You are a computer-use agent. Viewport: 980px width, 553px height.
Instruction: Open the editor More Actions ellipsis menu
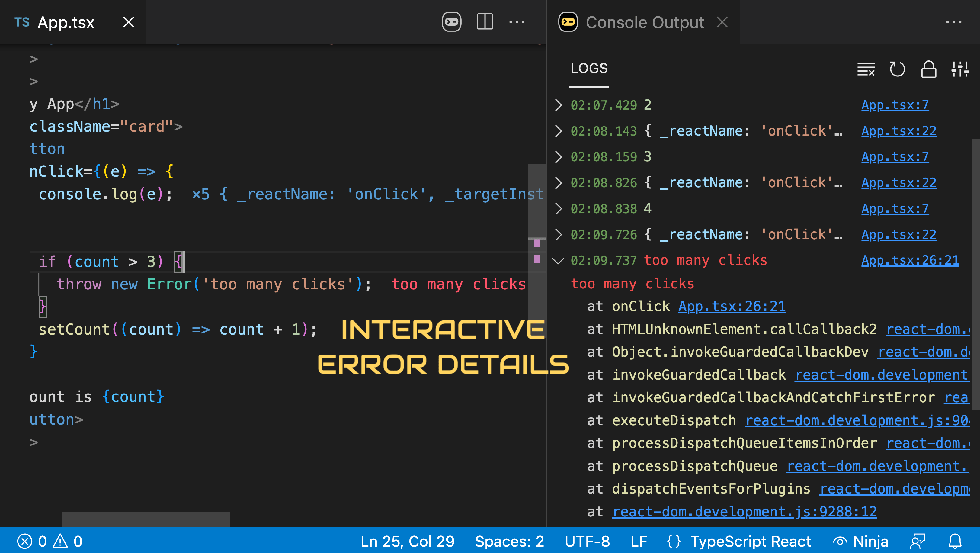517,22
